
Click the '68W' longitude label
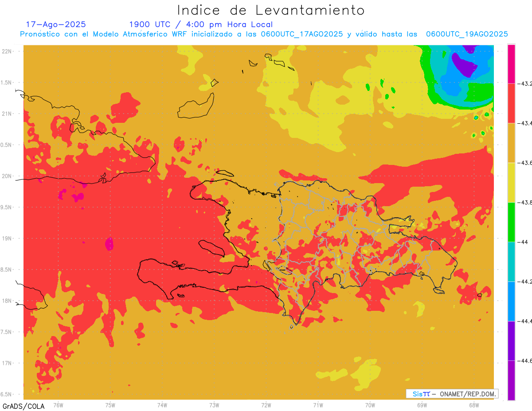[474, 405]
